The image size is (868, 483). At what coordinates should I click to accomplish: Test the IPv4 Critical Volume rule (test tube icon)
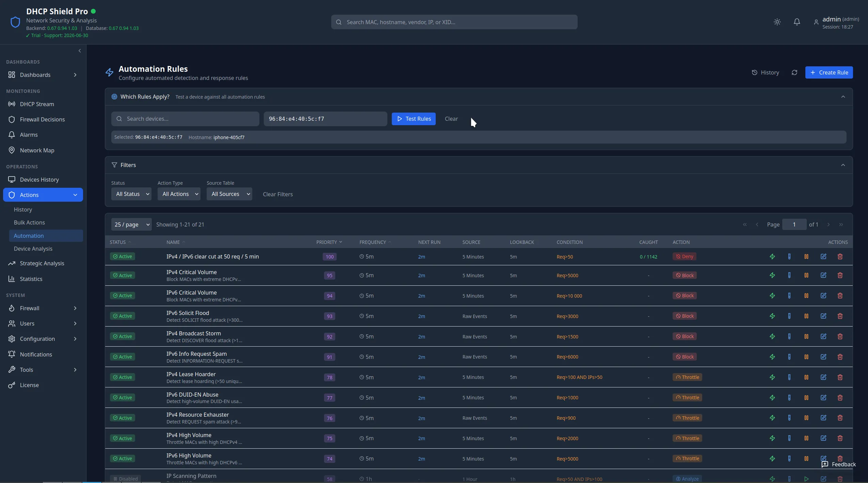(x=789, y=275)
